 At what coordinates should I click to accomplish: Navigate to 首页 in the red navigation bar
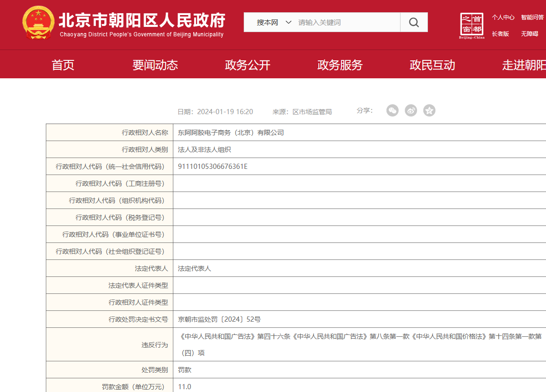click(63, 65)
